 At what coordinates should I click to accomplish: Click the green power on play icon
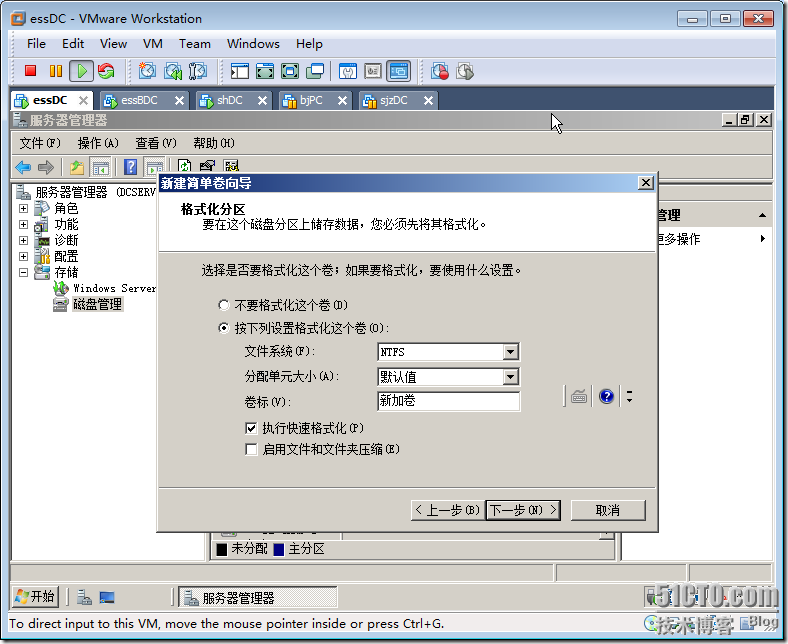click(x=81, y=71)
